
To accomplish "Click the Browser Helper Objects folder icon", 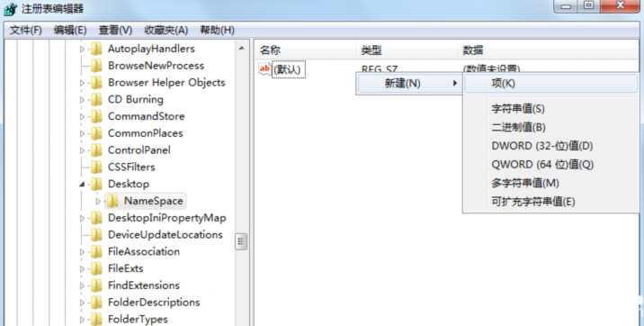I will [x=96, y=83].
